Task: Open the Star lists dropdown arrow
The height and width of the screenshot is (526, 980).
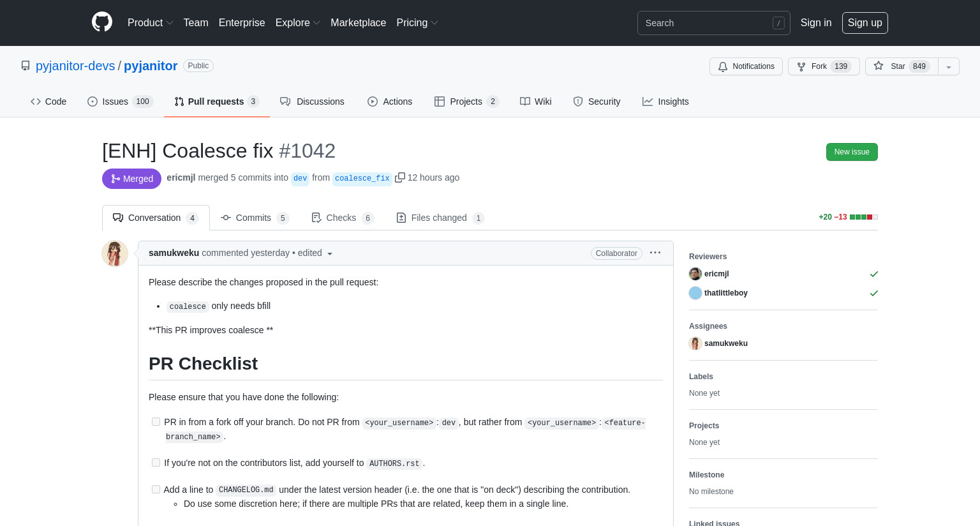Action: coord(949,66)
